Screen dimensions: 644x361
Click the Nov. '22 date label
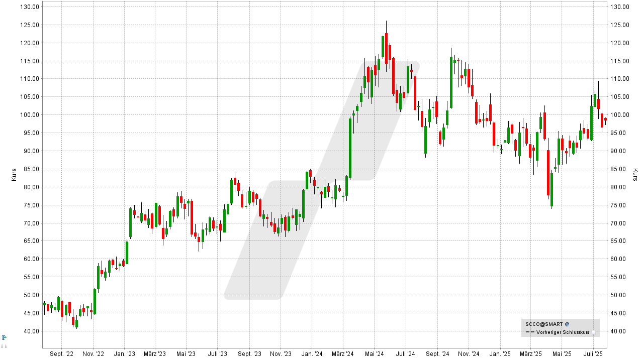(x=93, y=354)
